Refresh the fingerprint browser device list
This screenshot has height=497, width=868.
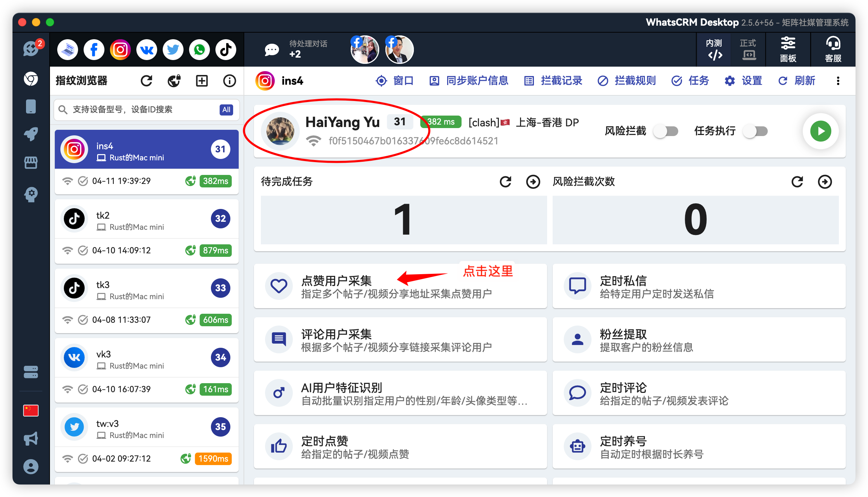[146, 81]
